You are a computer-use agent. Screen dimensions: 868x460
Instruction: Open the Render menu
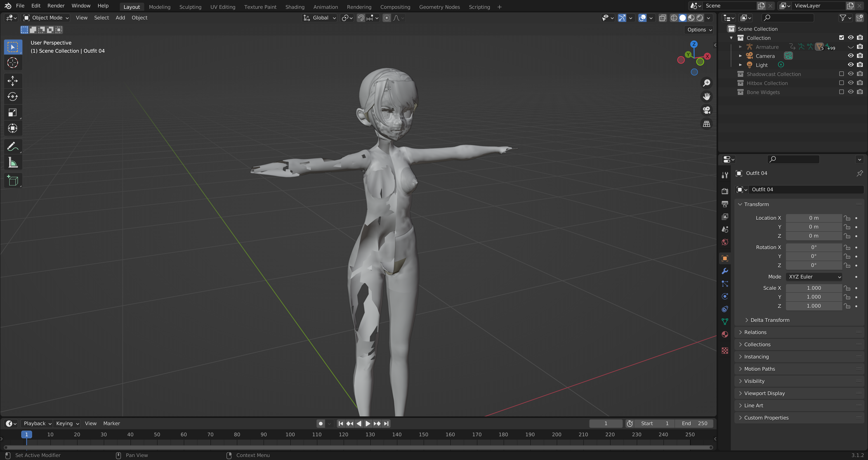point(56,6)
